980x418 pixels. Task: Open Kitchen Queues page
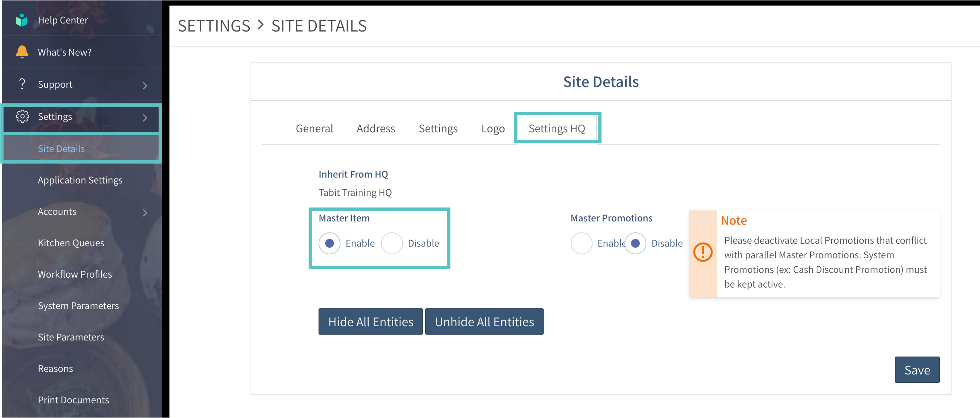(x=71, y=243)
